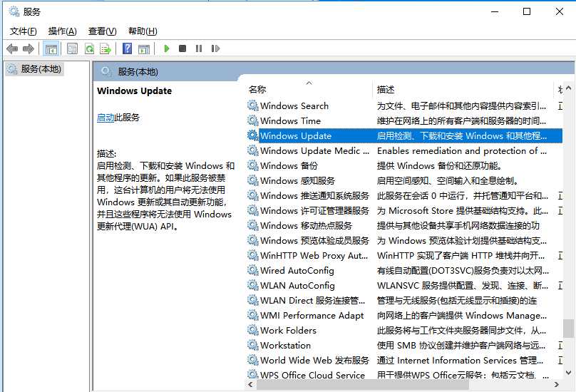Viewport: 576px width, 392px height.
Task: Click the Refresh toolbar icon
Action: [89, 48]
